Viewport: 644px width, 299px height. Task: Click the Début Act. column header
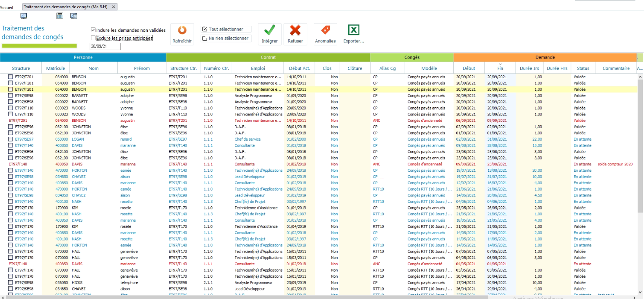[x=300, y=68]
